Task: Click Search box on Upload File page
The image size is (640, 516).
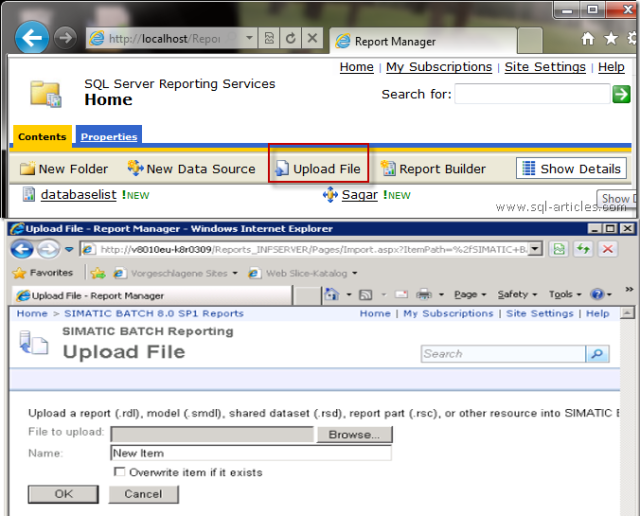Action: coord(503,354)
